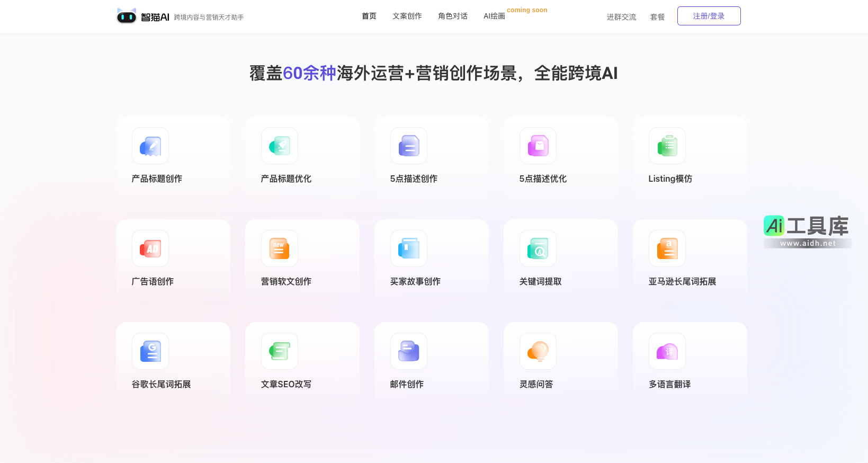Open the 邮件创作 card label
This screenshot has width=868, height=463.
pyautogui.click(x=407, y=384)
